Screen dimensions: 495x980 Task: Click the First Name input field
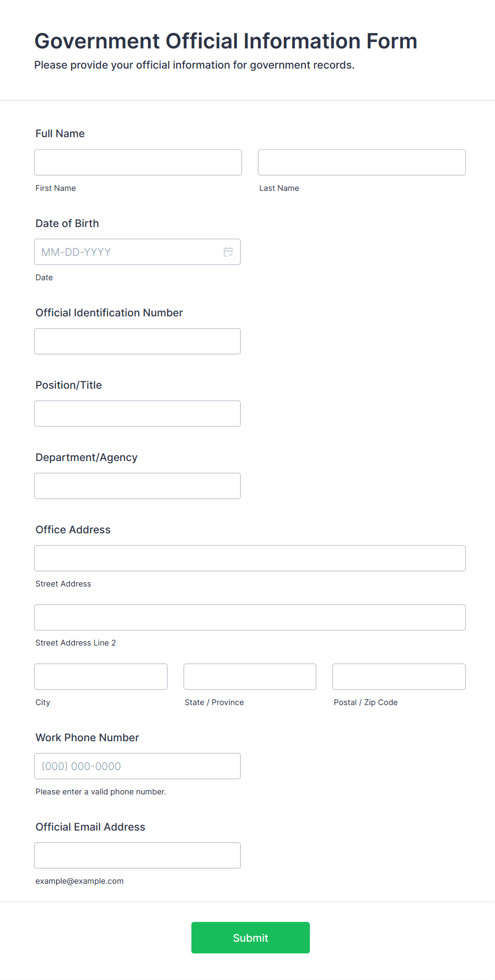pos(138,162)
